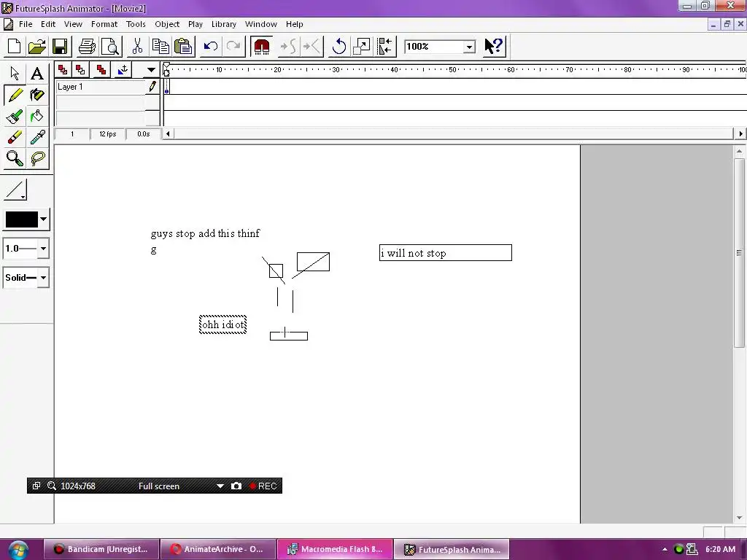Click the Straighten lines icon

point(312,46)
